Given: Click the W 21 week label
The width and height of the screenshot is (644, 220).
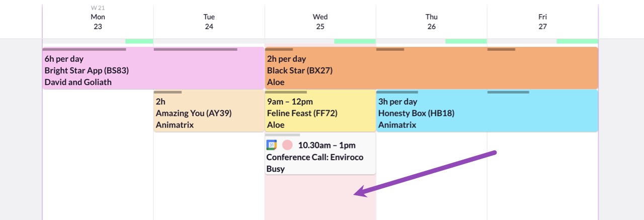Looking at the screenshot, I should pos(98,8).
